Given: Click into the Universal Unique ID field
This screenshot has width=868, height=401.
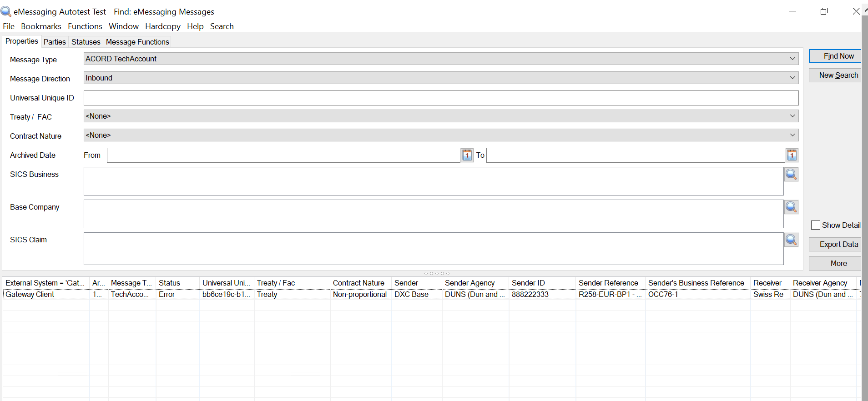Looking at the screenshot, I should pos(440,98).
